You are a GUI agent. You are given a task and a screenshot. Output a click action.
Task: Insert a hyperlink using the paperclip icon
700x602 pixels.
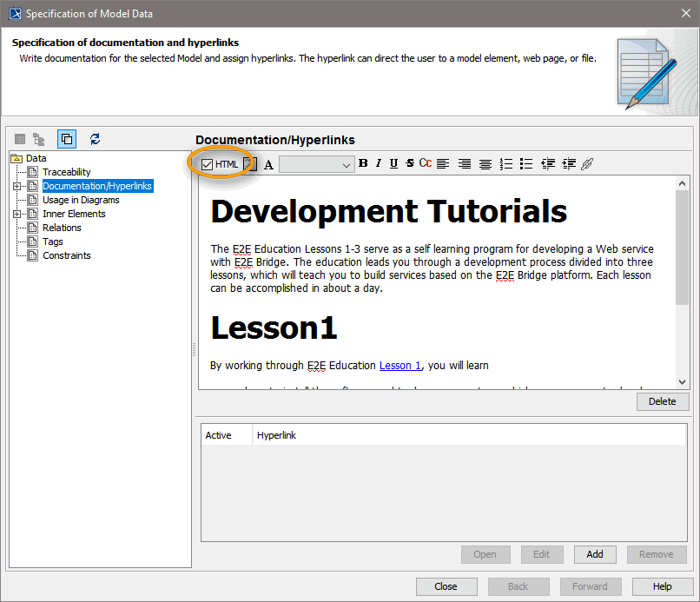coord(587,163)
